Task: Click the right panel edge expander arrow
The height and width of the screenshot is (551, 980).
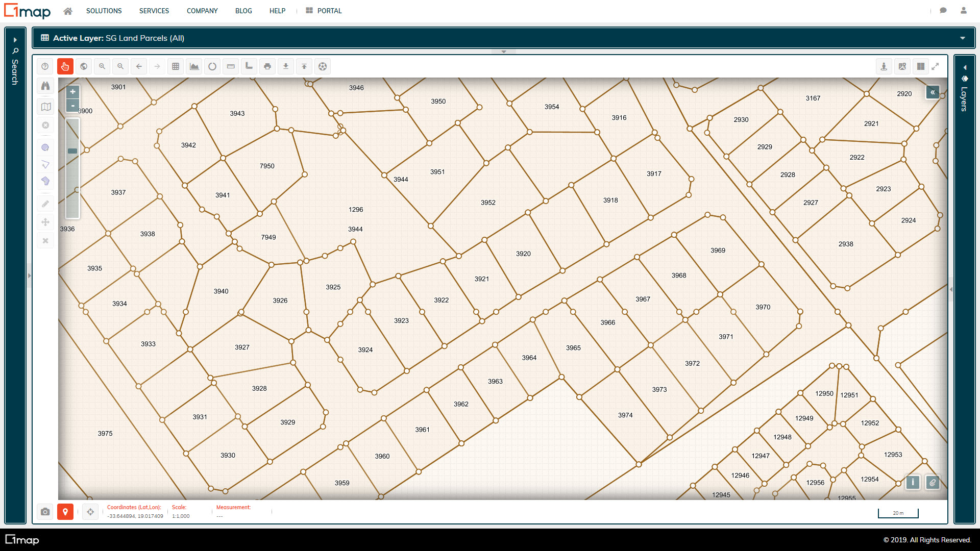Action: [x=951, y=289]
